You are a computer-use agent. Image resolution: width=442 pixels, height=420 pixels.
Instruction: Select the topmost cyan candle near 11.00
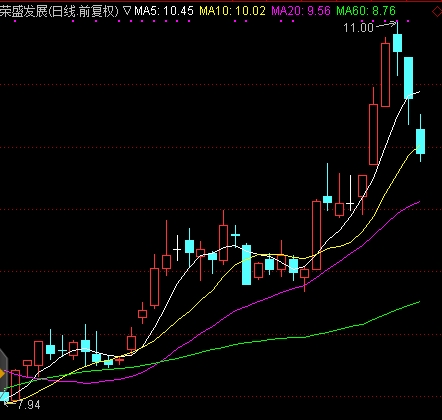point(397,43)
